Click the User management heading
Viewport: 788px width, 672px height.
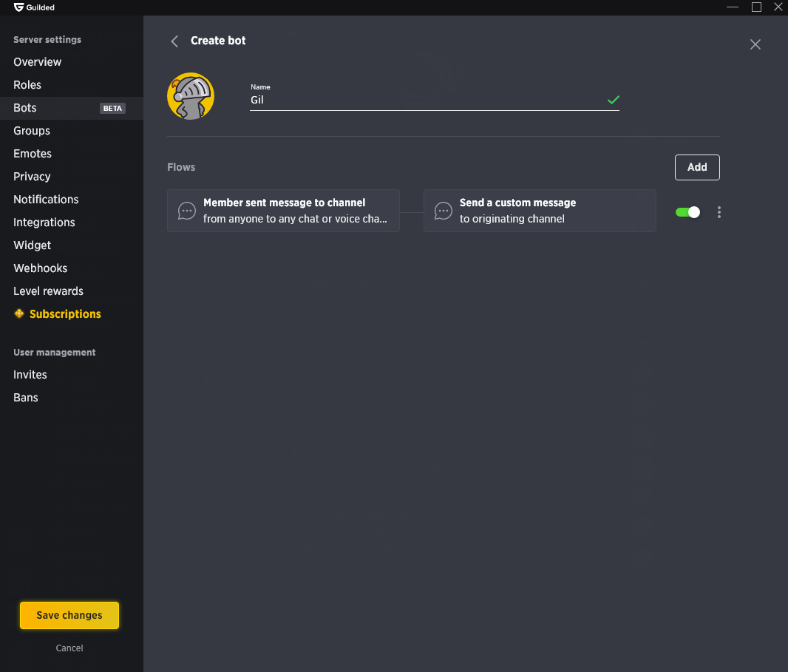pyautogui.click(x=54, y=353)
